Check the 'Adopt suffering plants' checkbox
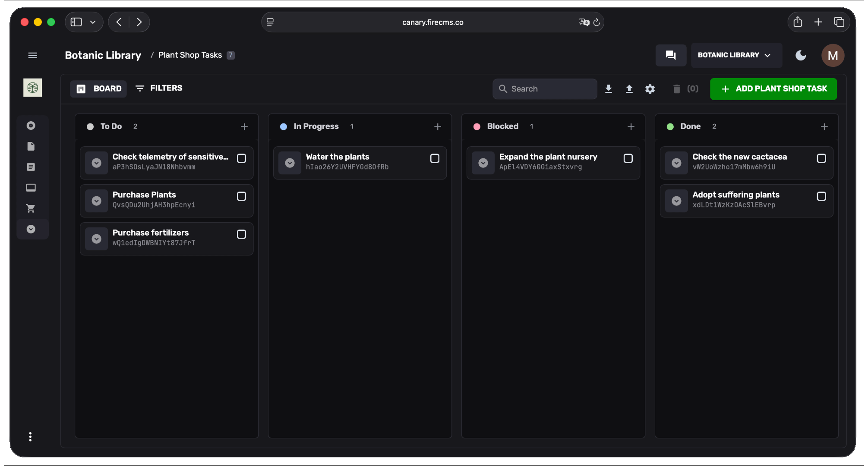Screen dimensions: 868x466 (821, 196)
